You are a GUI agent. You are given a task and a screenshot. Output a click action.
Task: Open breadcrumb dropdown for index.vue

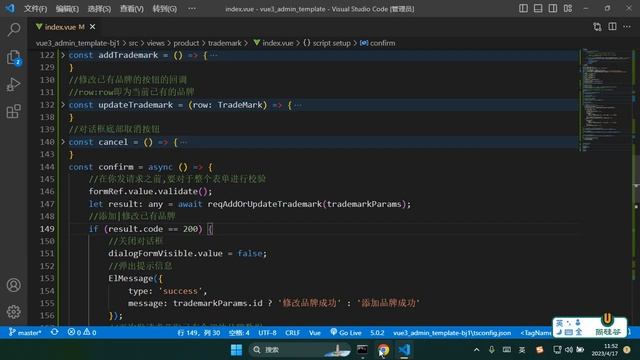pyautogui.click(x=273, y=43)
